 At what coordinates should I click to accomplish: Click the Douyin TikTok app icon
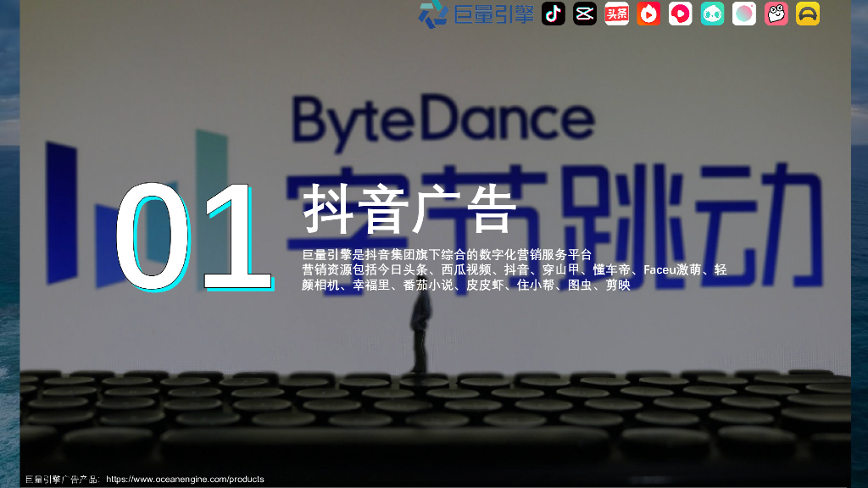click(553, 14)
